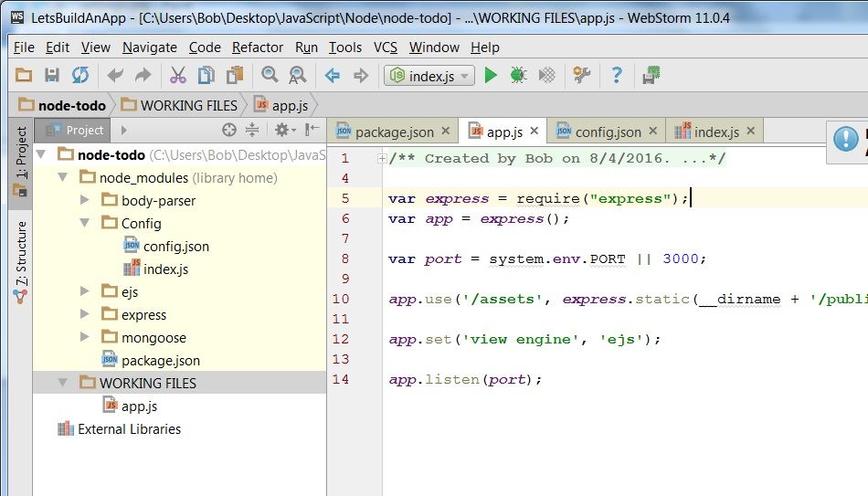Start debugging with the bug icon
Screen dimensions: 868x496
tap(518, 76)
